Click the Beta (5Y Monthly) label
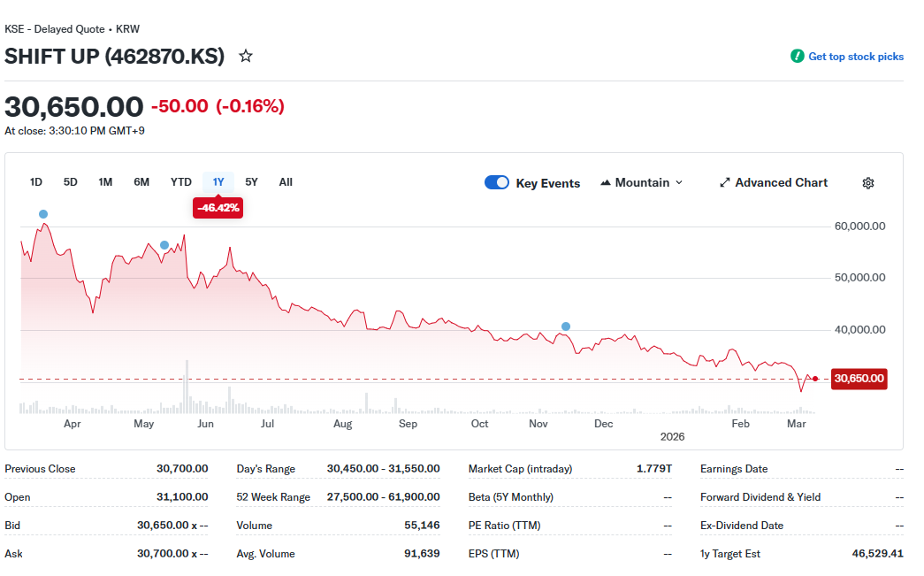Screen dimensions: 924x576 (x=510, y=497)
